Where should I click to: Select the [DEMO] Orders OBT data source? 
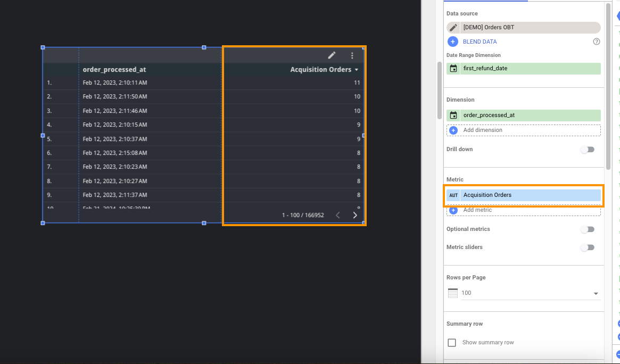point(524,27)
